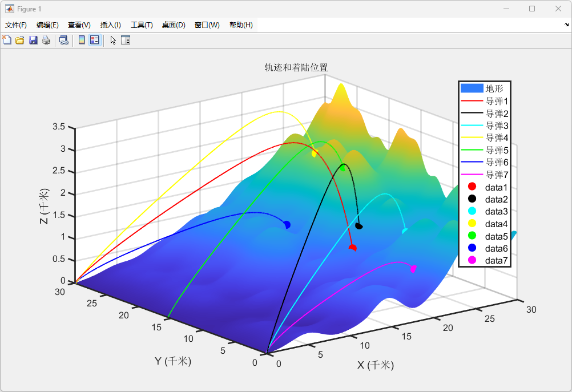Select the 导弹4 legend entry
The height and width of the screenshot is (392, 572).
(x=496, y=138)
